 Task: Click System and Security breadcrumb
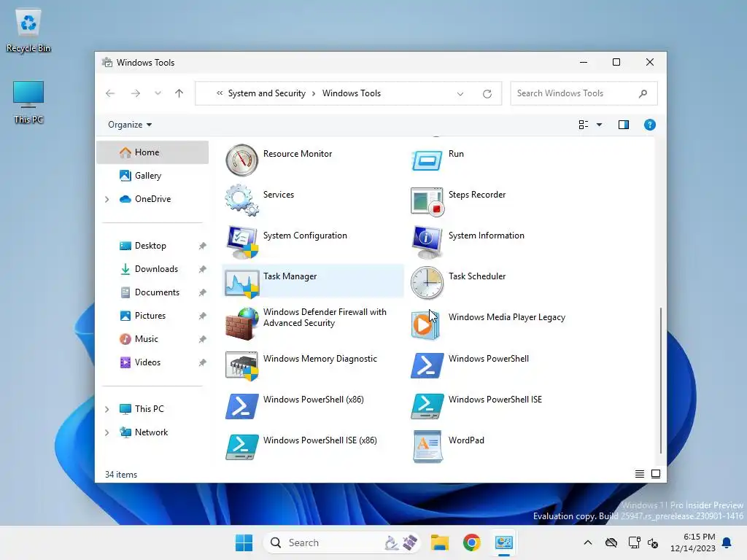pyautogui.click(x=267, y=93)
